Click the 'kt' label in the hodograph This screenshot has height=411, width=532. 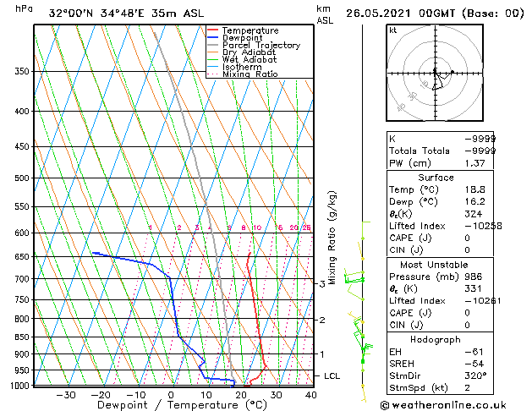click(393, 30)
